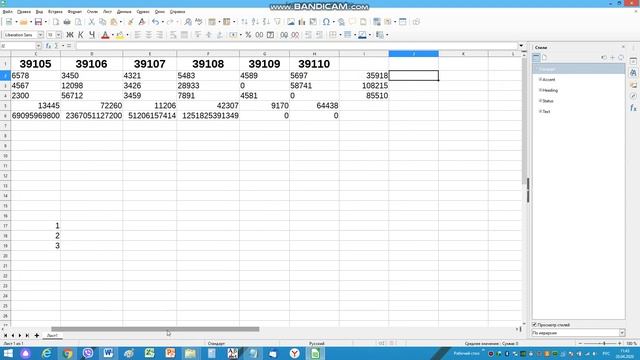Click the Function Wizard fx icon
Screen dimensions: 640x360
click(x=48, y=46)
